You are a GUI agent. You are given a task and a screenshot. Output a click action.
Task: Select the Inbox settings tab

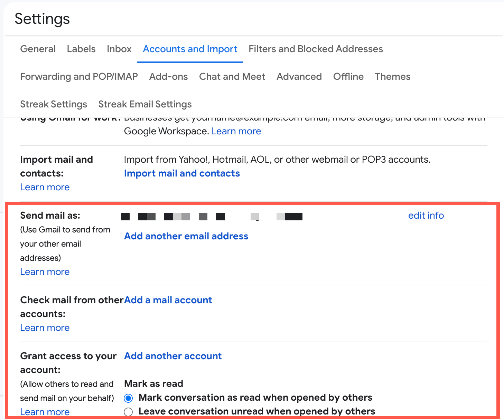pyautogui.click(x=119, y=49)
